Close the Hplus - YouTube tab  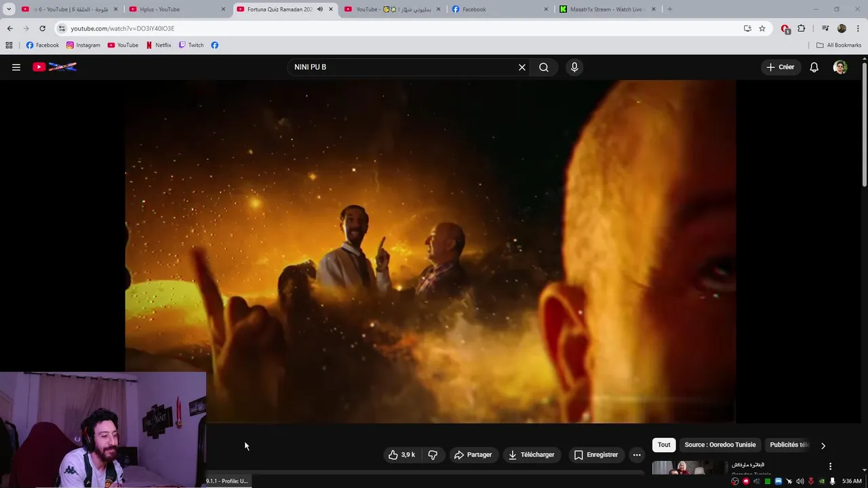tap(223, 9)
